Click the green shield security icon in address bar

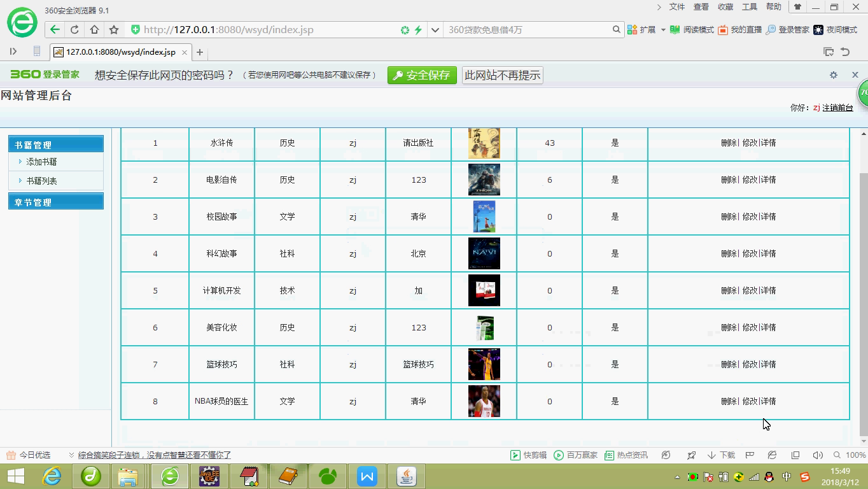[x=135, y=29]
